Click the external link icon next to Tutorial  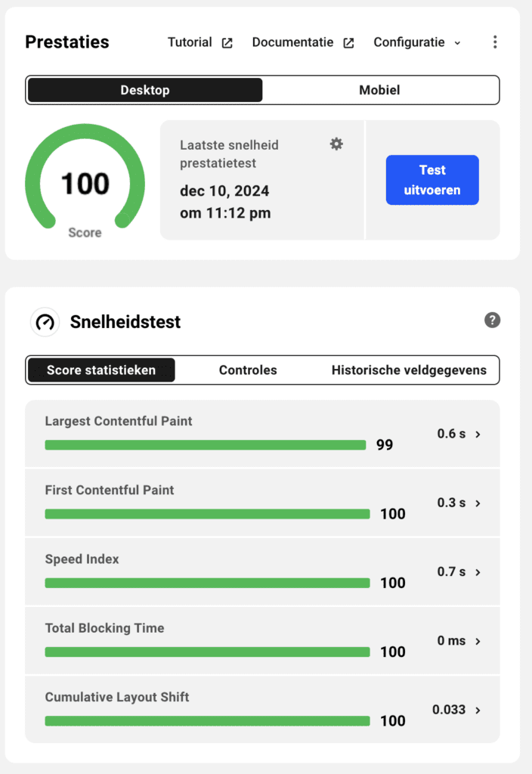click(x=227, y=43)
